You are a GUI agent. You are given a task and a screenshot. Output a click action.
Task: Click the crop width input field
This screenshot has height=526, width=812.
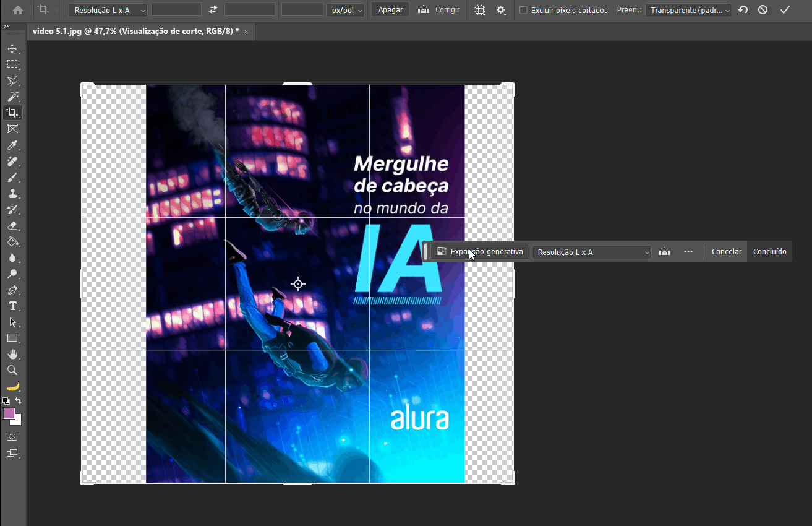176,10
